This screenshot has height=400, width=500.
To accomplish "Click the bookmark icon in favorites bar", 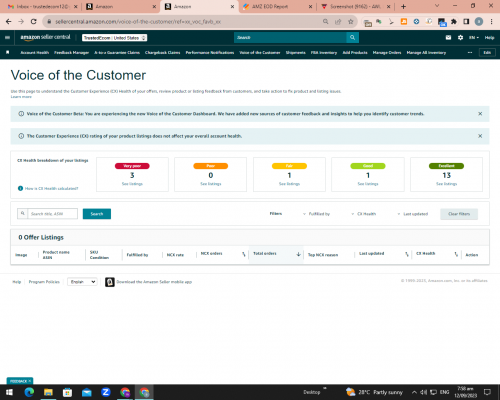I will tap(7, 52).
